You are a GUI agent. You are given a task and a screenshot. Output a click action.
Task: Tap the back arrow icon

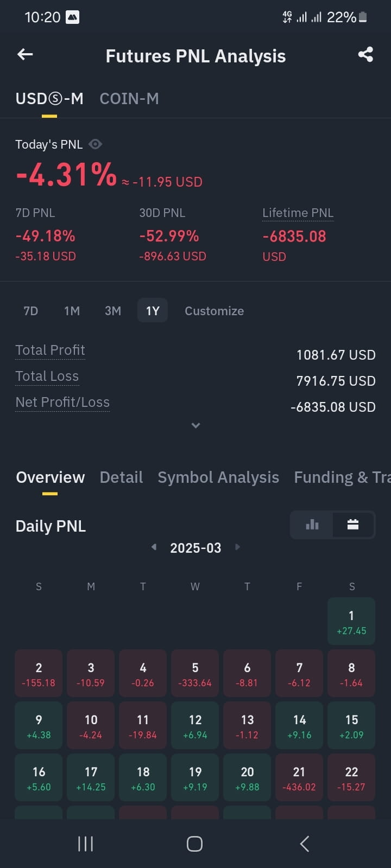[x=25, y=54]
